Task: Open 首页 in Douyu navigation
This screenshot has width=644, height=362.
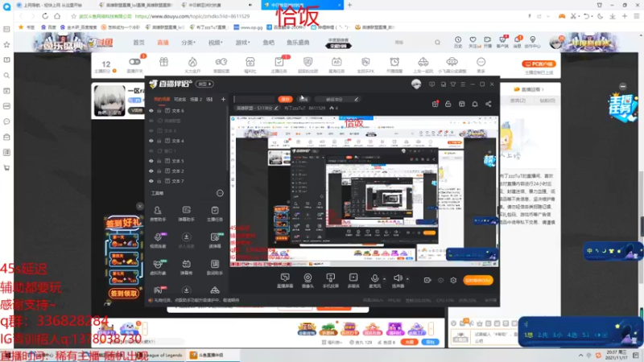Action: tap(138, 43)
